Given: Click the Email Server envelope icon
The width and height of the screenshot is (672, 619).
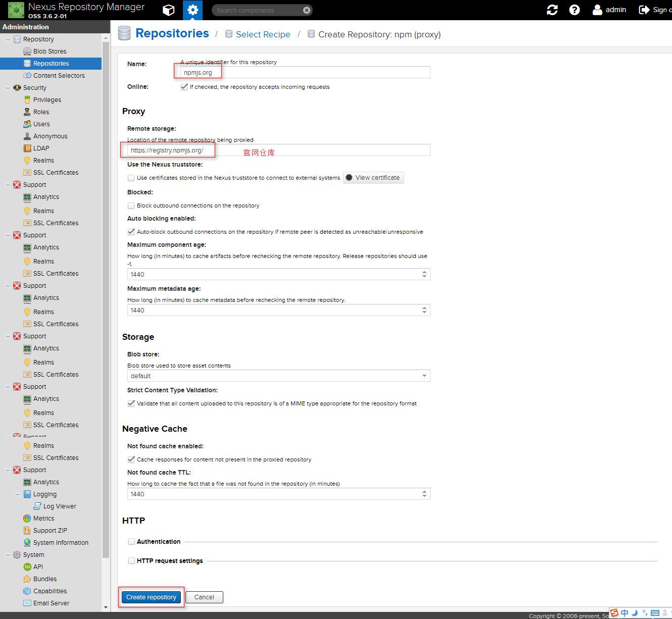Looking at the screenshot, I should pos(27,603).
